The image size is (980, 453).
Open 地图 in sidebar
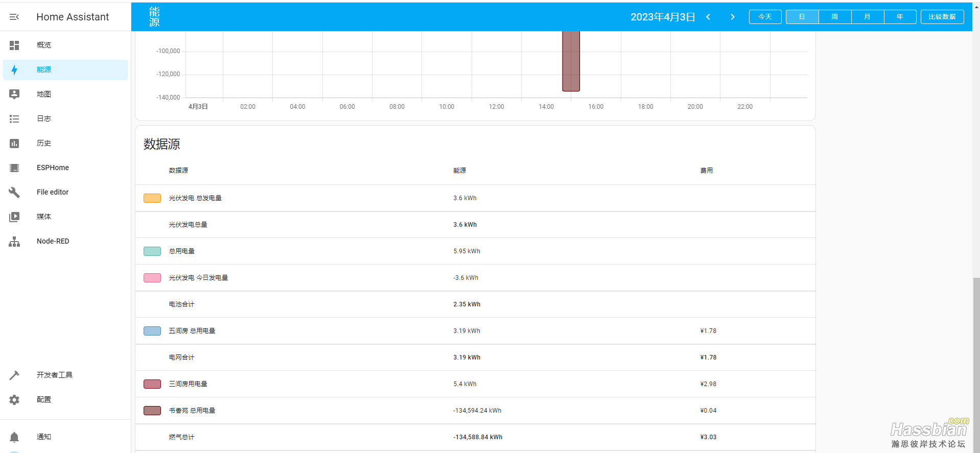point(65,94)
